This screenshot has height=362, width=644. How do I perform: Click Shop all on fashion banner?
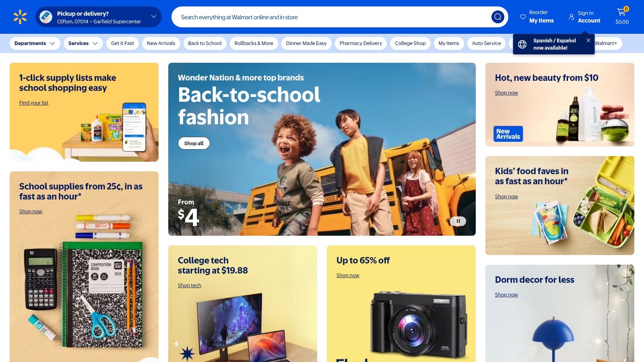[x=194, y=143]
